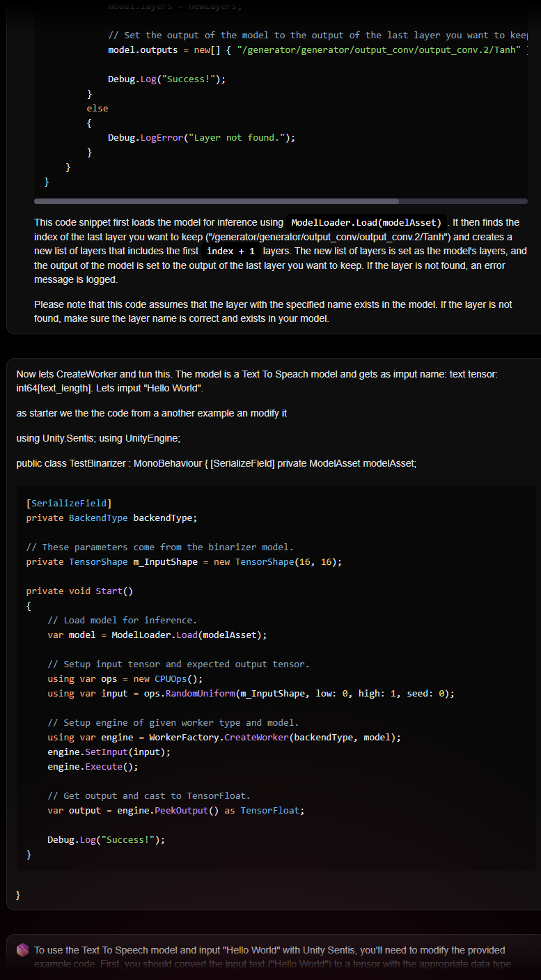Click text "public class TestBinarizer : MonoBehaviour"
541x980 pixels.
coord(217,463)
